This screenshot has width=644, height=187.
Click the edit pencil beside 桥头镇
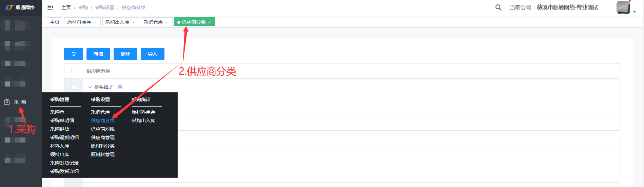(x=112, y=87)
